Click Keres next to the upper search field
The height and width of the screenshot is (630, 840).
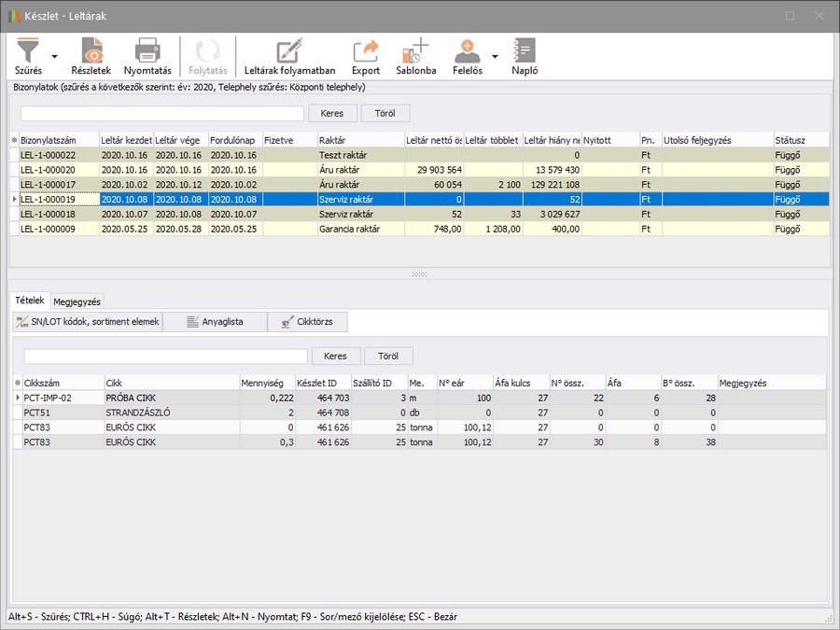click(x=332, y=113)
